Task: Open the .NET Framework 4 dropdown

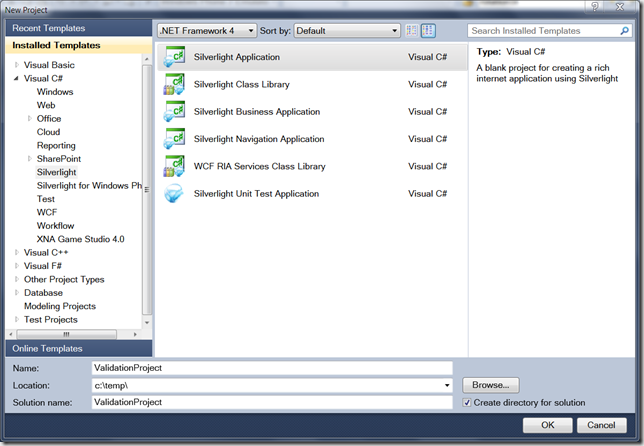Action: [207, 31]
